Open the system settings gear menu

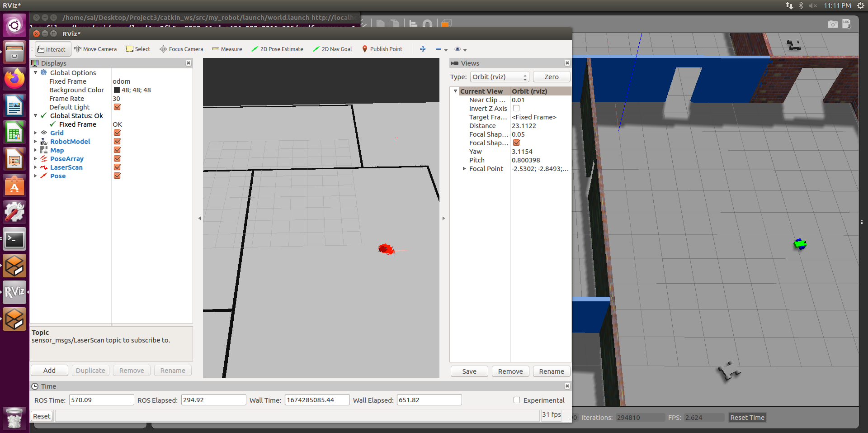tap(861, 5)
